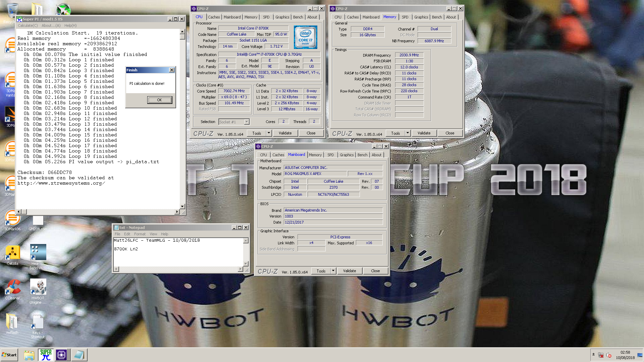Switch to Mainboard tab in first CPU-Z window
The width and height of the screenshot is (644, 362).
click(232, 17)
